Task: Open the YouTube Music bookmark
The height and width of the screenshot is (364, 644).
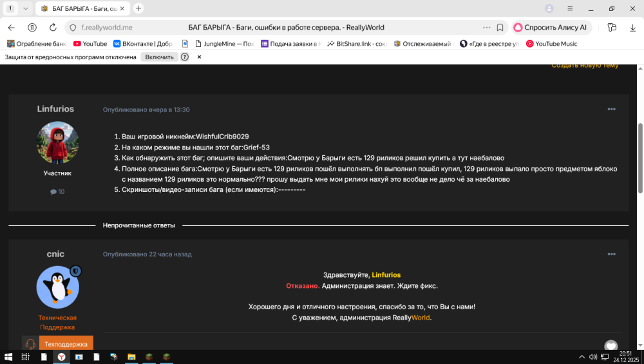Action: coord(552,44)
